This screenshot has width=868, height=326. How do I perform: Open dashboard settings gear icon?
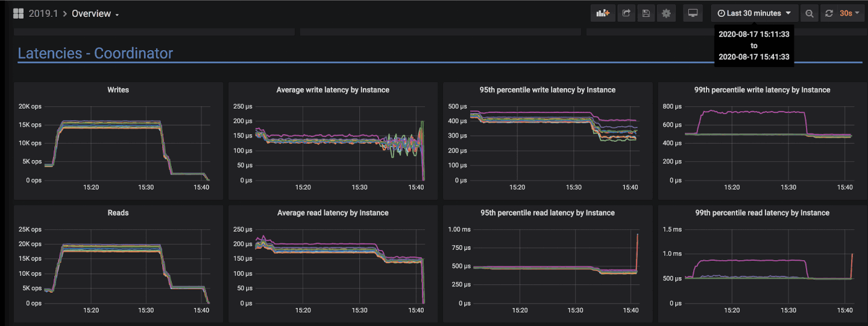[666, 13]
